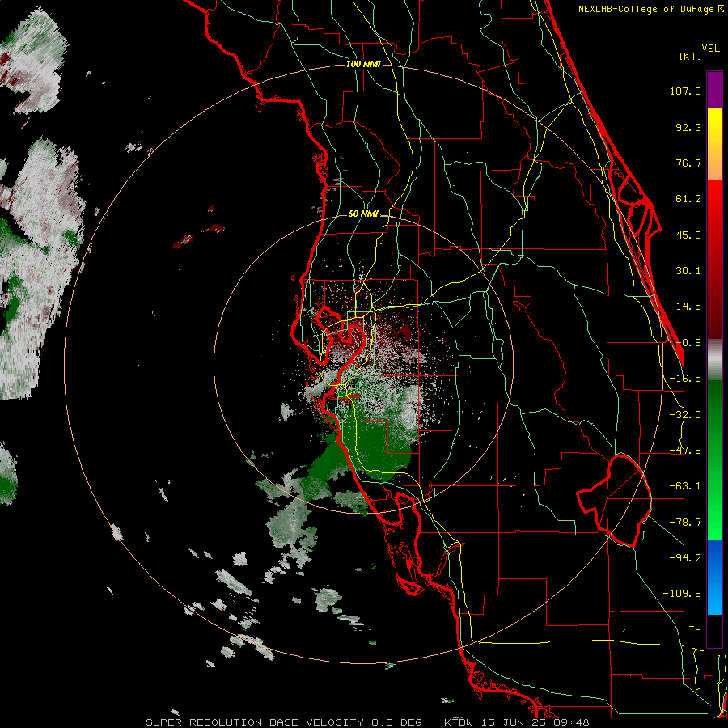Click the TH legend label
728x728 pixels.
(695, 630)
